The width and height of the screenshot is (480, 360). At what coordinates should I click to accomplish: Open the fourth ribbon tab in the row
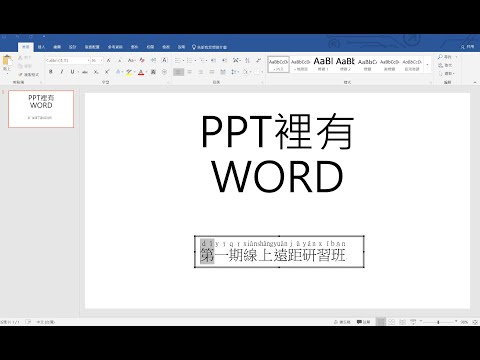[73, 47]
